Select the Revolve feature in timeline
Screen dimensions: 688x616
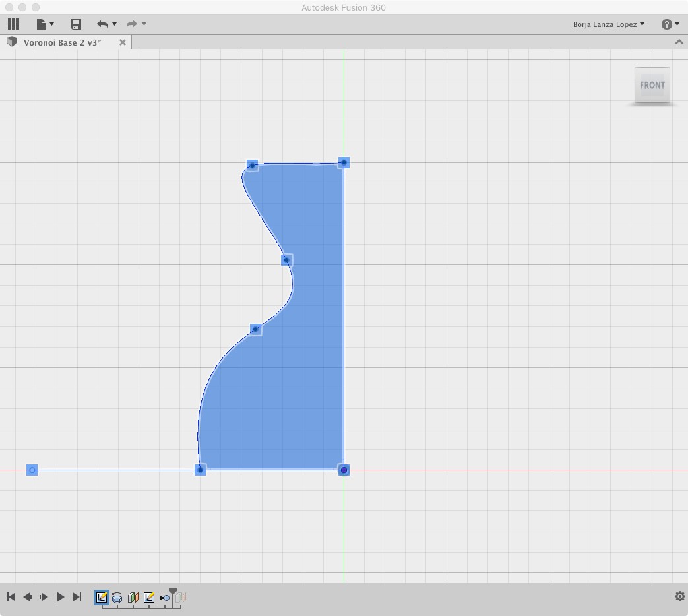coord(117,598)
